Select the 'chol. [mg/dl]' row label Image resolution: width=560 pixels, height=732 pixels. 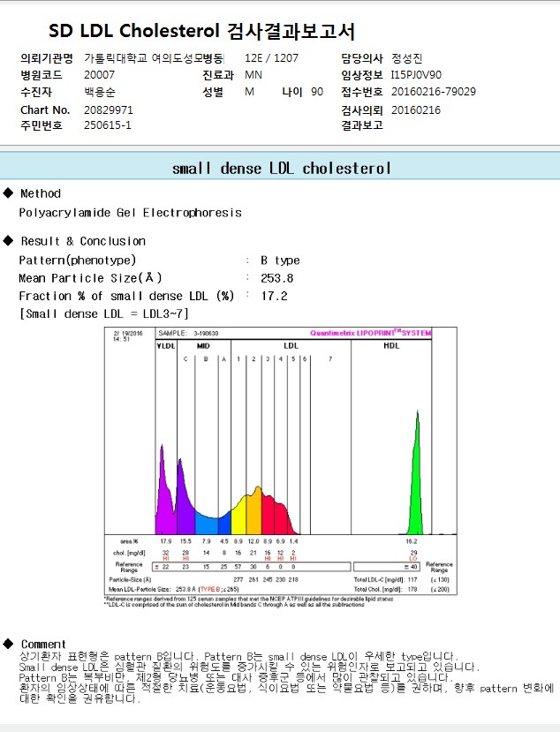tap(129, 553)
